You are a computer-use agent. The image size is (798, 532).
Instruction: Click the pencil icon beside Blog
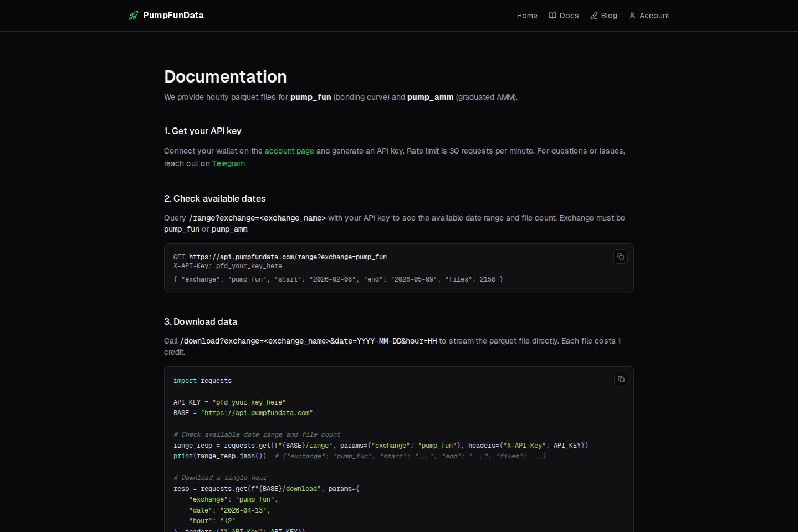594,16
